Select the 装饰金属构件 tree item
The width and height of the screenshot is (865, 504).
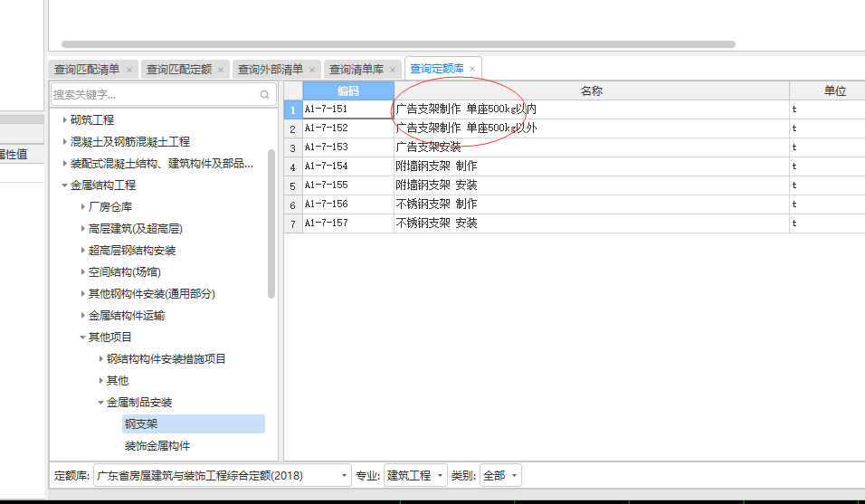pyautogui.click(x=157, y=445)
